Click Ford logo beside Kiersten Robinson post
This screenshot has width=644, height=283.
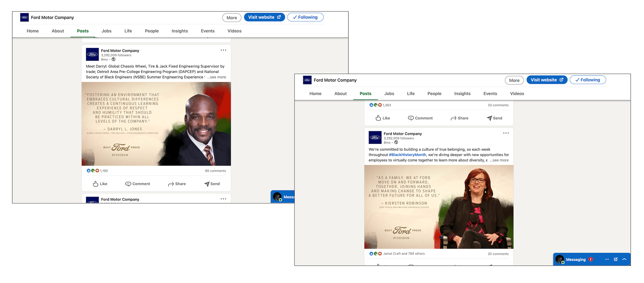tap(375, 137)
